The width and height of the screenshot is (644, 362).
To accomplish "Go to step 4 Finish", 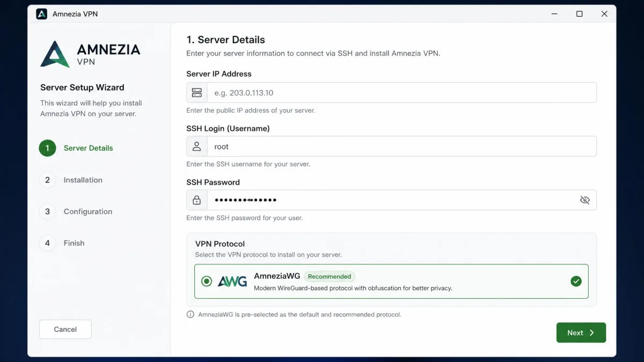I will coord(62,243).
